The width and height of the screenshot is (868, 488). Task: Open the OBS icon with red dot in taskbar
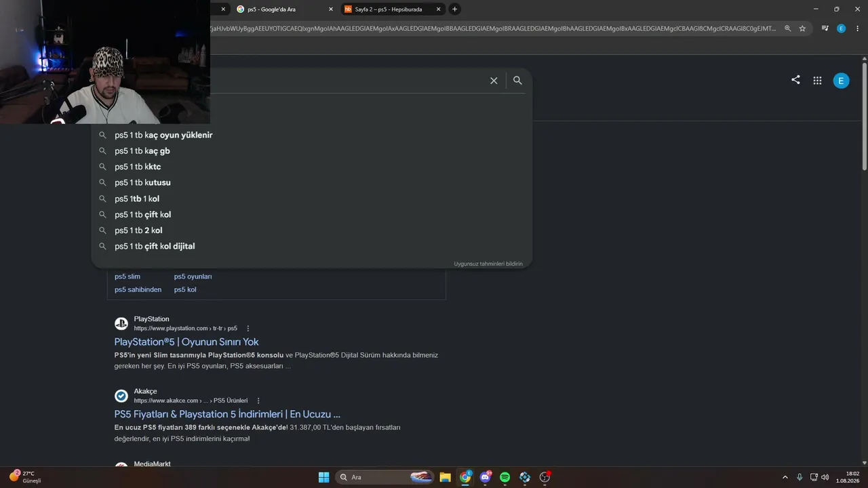[545, 477]
